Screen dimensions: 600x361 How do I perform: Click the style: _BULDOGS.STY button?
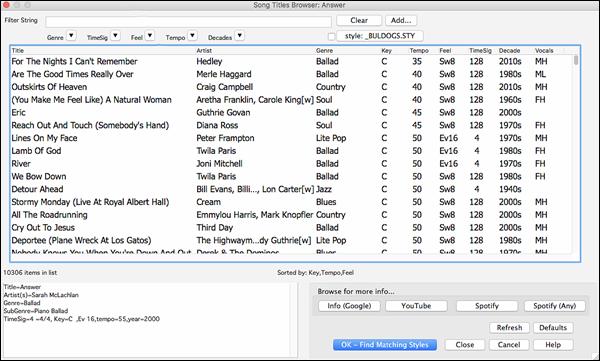380,36
